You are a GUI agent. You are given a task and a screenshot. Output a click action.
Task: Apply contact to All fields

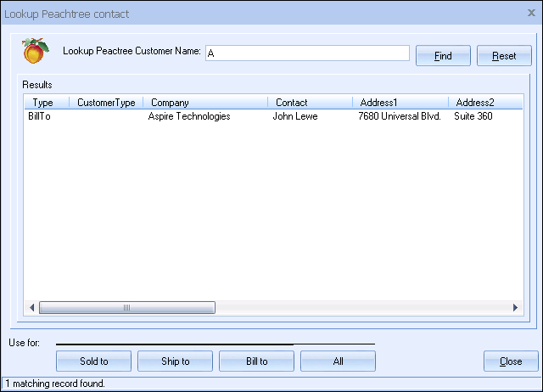click(338, 361)
